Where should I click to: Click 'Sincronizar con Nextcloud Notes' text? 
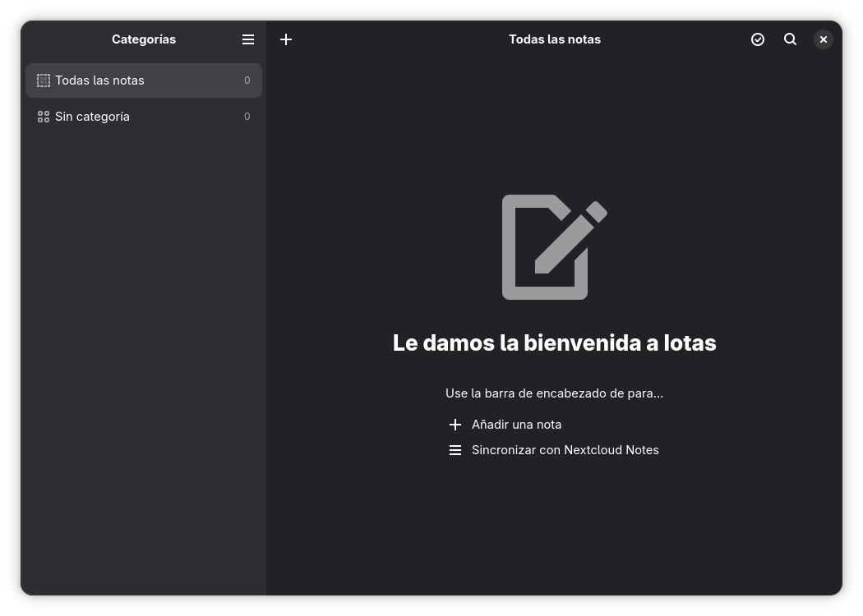[565, 450]
